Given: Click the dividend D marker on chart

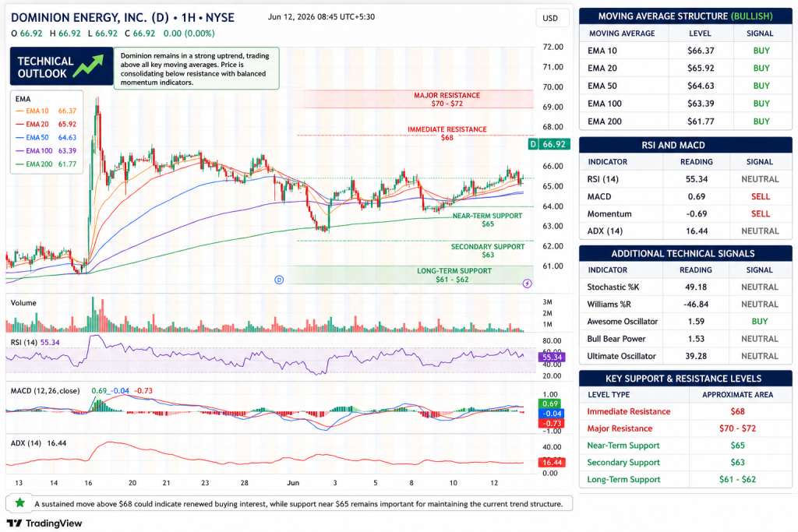Looking at the screenshot, I should tap(279, 280).
